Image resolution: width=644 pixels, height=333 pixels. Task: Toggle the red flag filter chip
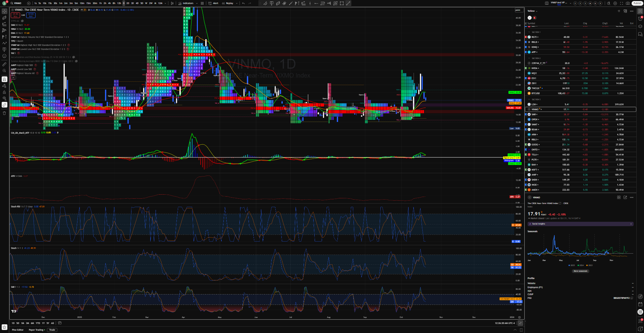point(535,18)
